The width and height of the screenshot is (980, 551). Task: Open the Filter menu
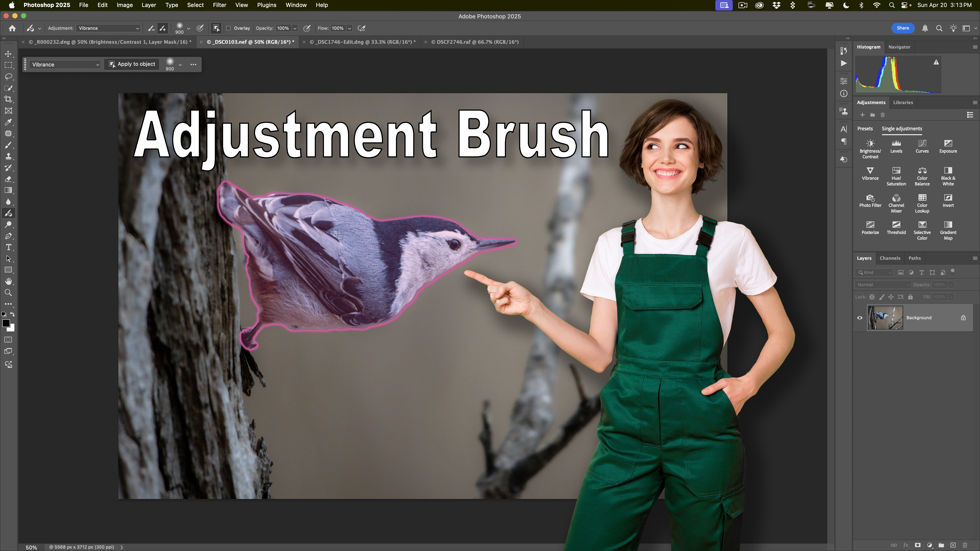point(219,5)
